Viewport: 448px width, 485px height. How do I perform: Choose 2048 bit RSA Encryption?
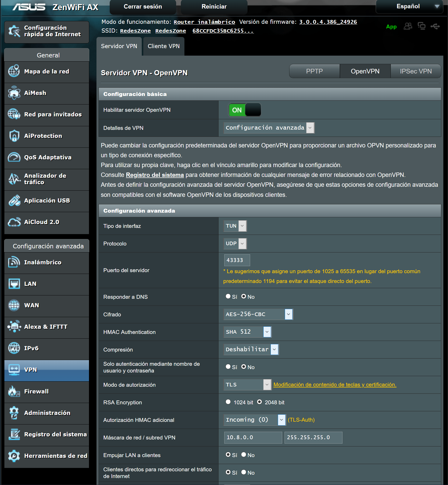259,402
